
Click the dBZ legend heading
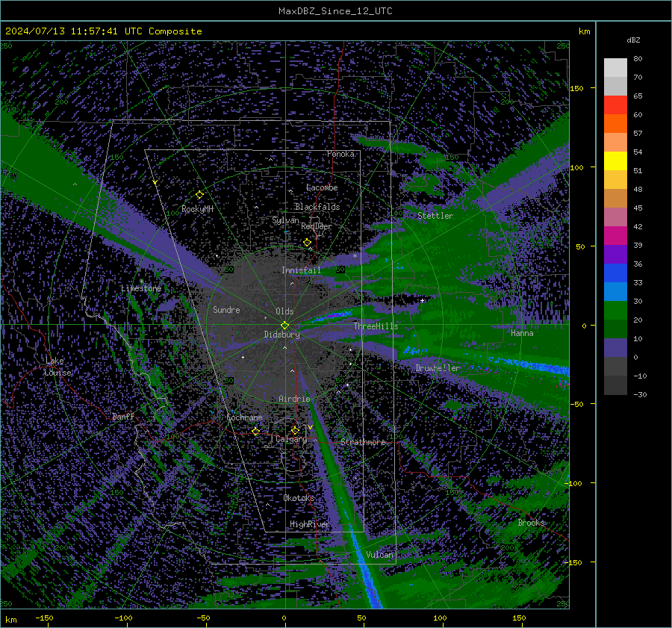point(633,40)
